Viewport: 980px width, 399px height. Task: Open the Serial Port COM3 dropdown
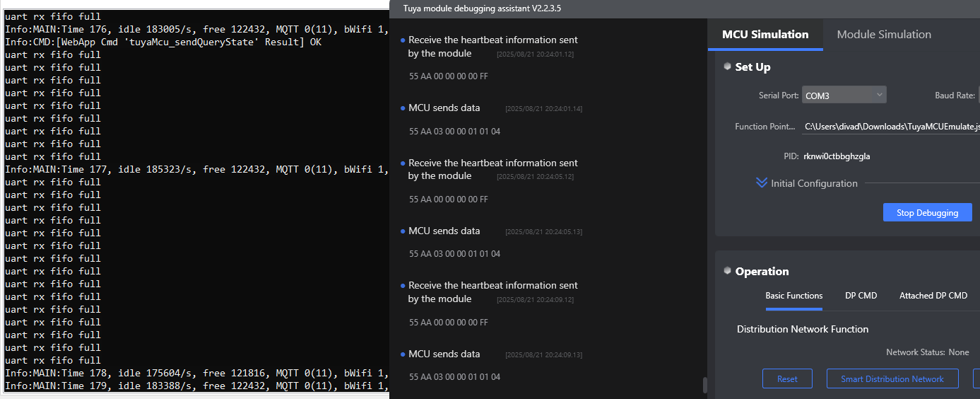tap(844, 95)
